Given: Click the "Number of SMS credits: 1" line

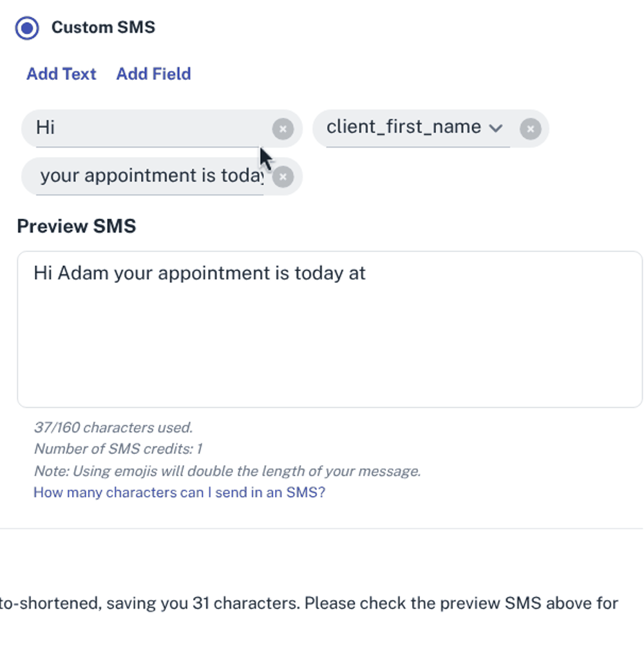Looking at the screenshot, I should coord(118,449).
